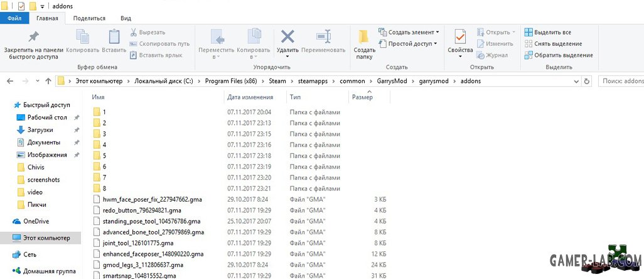
Task: Click Select all (Выделить все)
Action: point(547,32)
